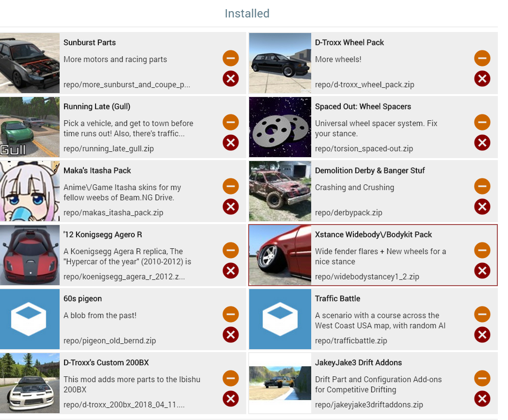Open the Maka's Itasha Pack anime thumbnail
Viewport: 508px width, 420px height.
(30, 191)
